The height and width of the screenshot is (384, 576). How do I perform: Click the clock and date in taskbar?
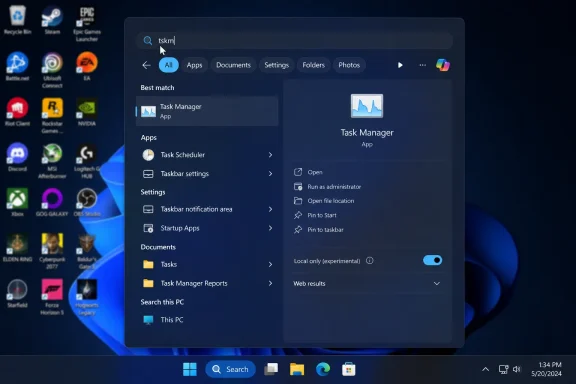click(546, 369)
